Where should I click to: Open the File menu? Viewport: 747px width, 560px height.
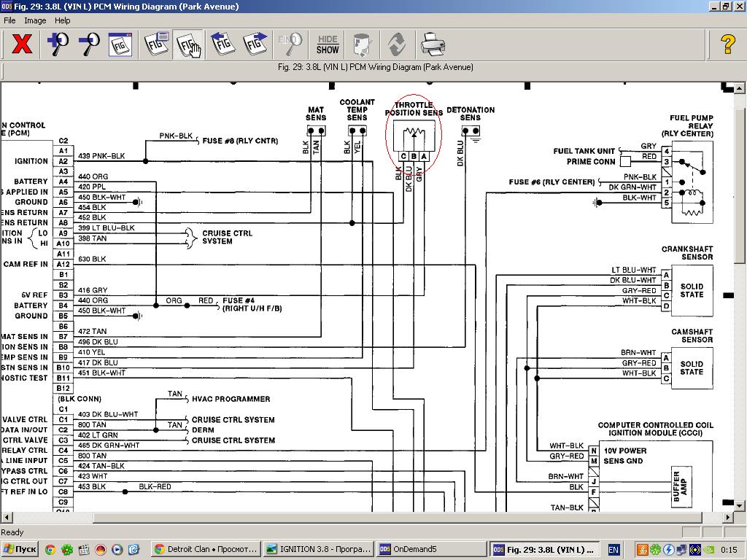click(10, 20)
